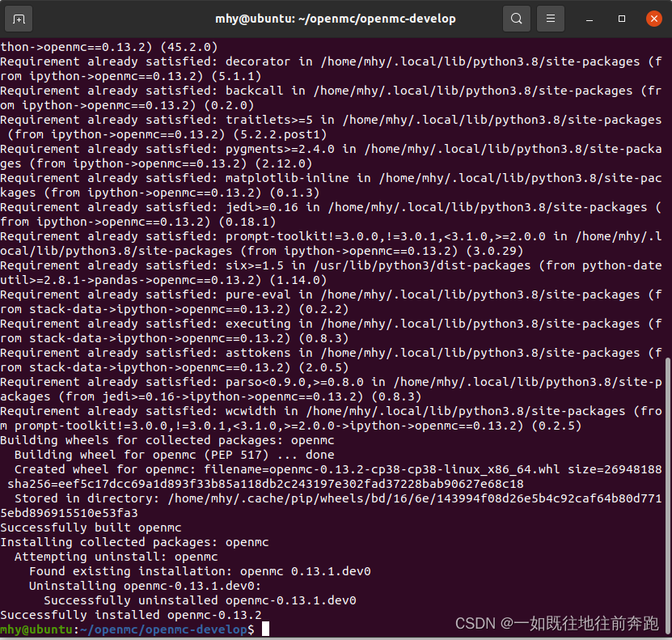Click the blinking cursor at the prompt
The width and height of the screenshot is (672, 640).
pyautogui.click(x=264, y=629)
